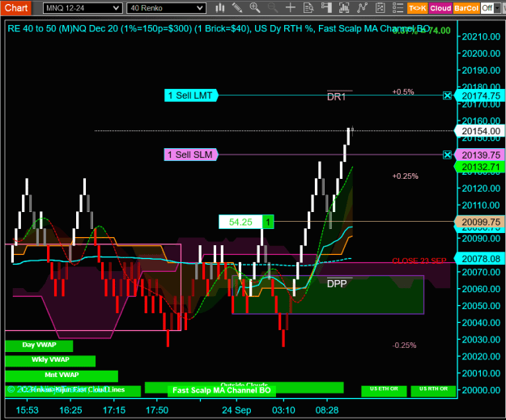This screenshot has width=506, height=420.
Task: Open the properties list icon
Action: point(398,8)
